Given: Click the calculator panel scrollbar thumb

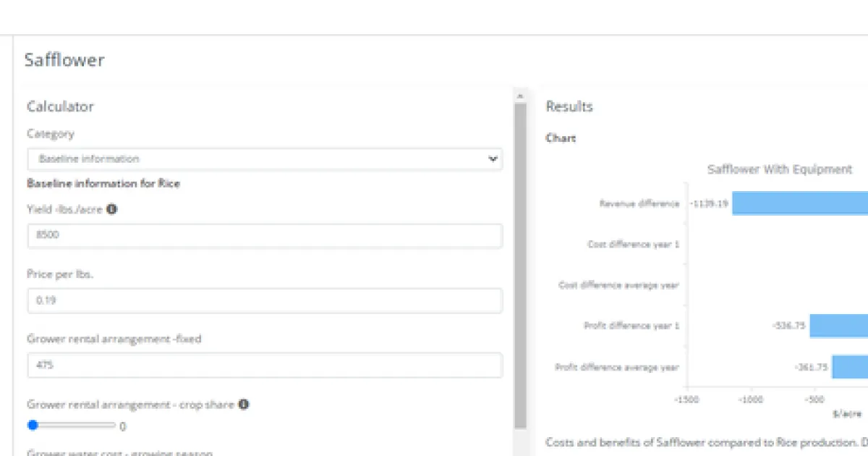Looking at the screenshot, I should pos(520,261).
